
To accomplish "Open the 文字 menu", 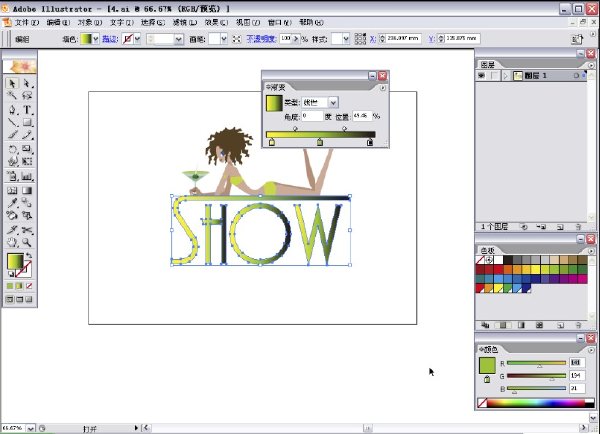I will (x=122, y=23).
